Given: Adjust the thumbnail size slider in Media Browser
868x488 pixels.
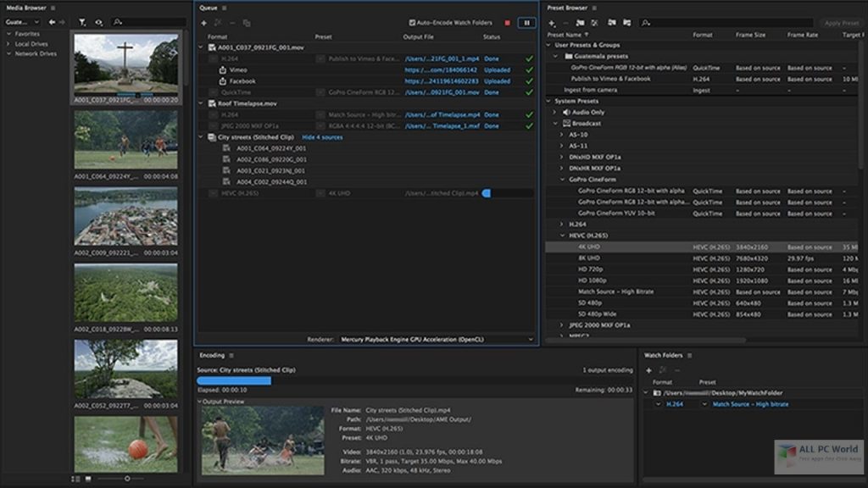Looking at the screenshot, I should [x=127, y=479].
